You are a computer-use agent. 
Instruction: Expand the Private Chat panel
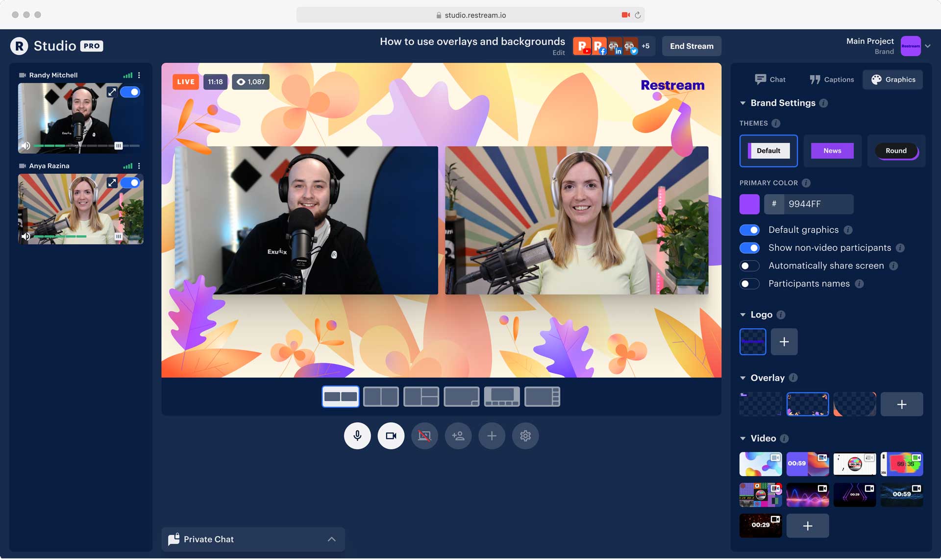[x=331, y=539]
